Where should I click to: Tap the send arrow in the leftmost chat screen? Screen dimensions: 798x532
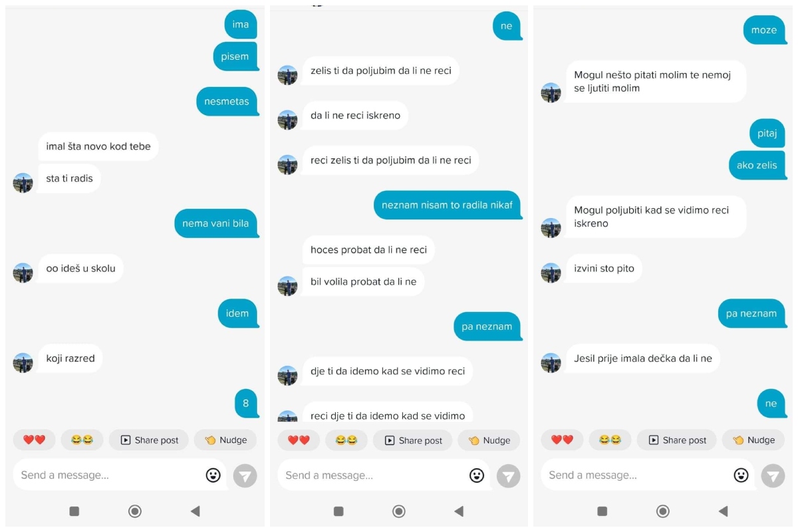pos(245,475)
